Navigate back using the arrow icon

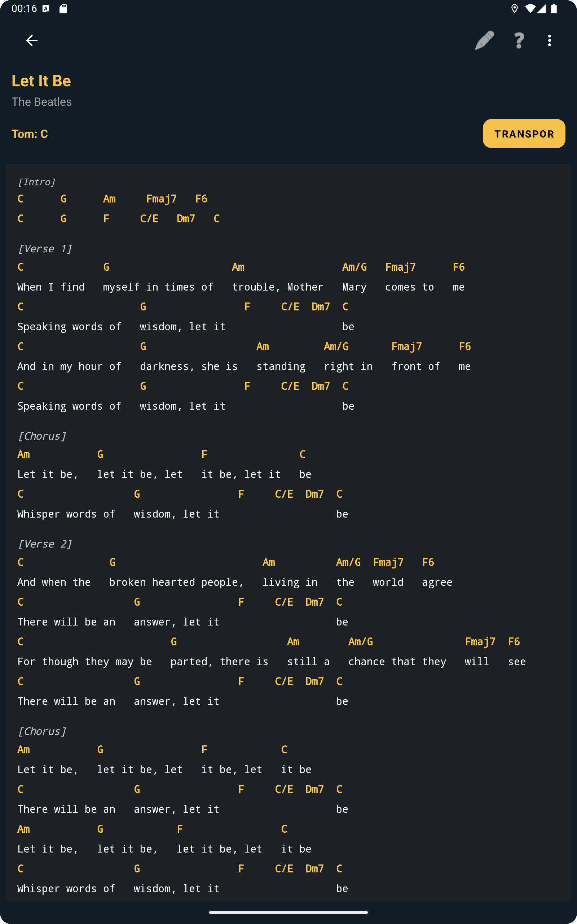[x=32, y=40]
